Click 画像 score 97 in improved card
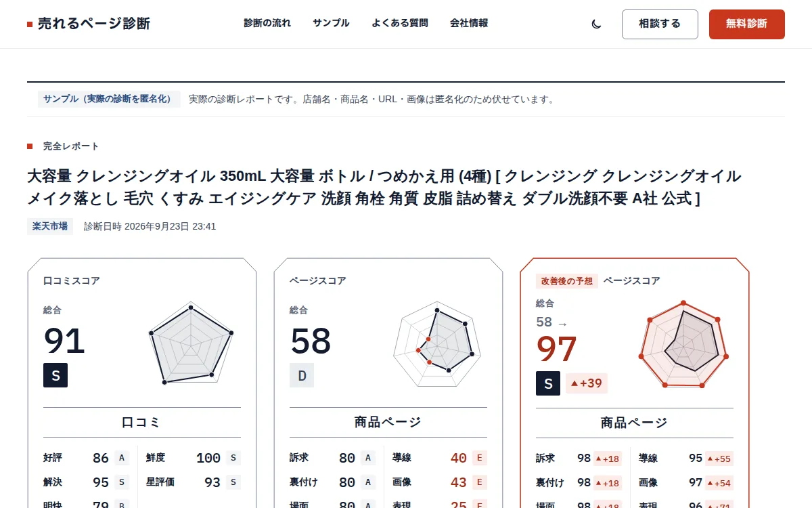Image resolution: width=812 pixels, height=508 pixels. [x=696, y=482]
